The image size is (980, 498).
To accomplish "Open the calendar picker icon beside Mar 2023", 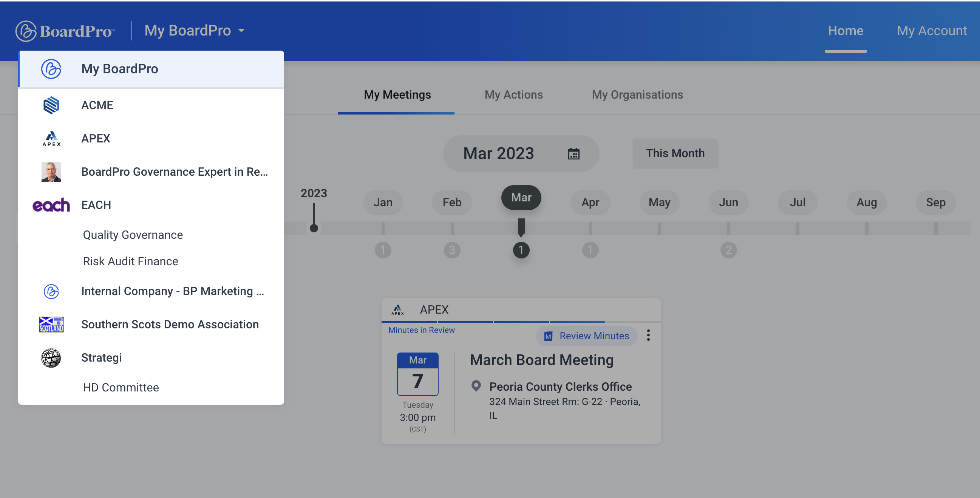I will tap(573, 154).
